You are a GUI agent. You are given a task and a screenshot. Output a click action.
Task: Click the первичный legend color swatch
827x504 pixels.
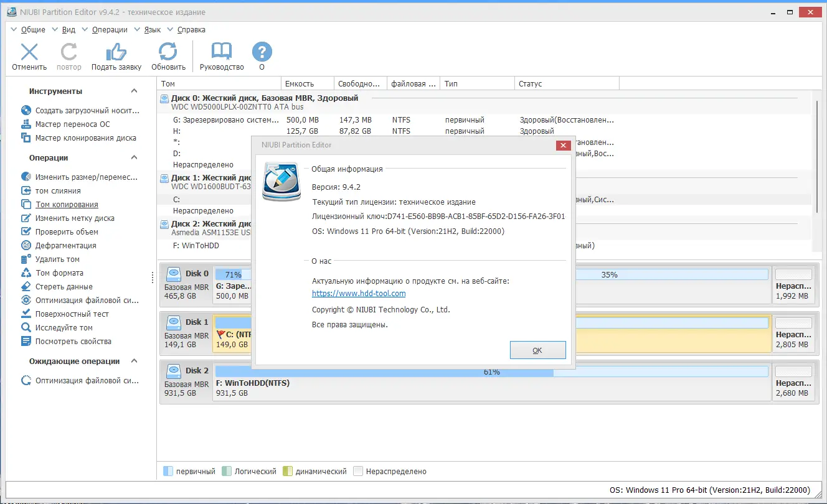coord(168,472)
